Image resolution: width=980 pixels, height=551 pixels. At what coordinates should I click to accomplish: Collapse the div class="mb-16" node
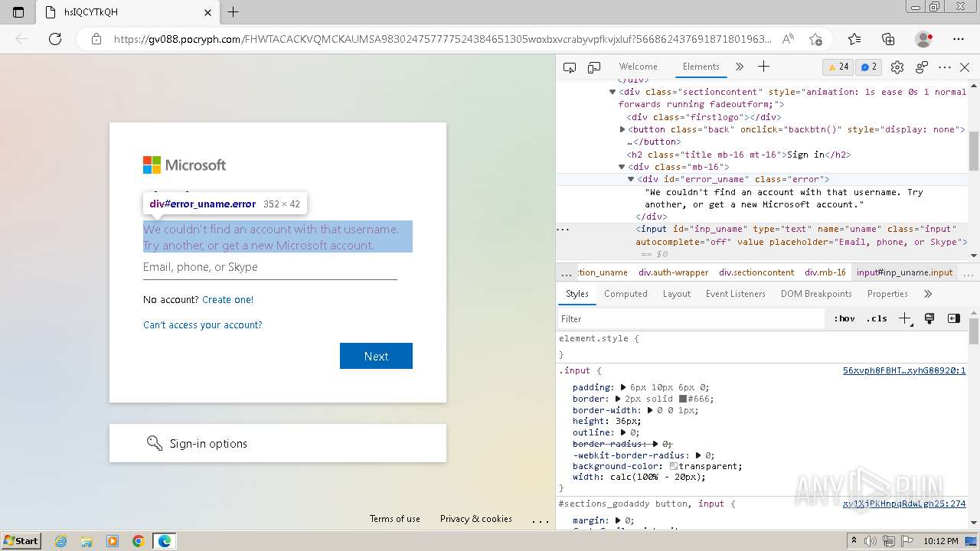point(622,167)
